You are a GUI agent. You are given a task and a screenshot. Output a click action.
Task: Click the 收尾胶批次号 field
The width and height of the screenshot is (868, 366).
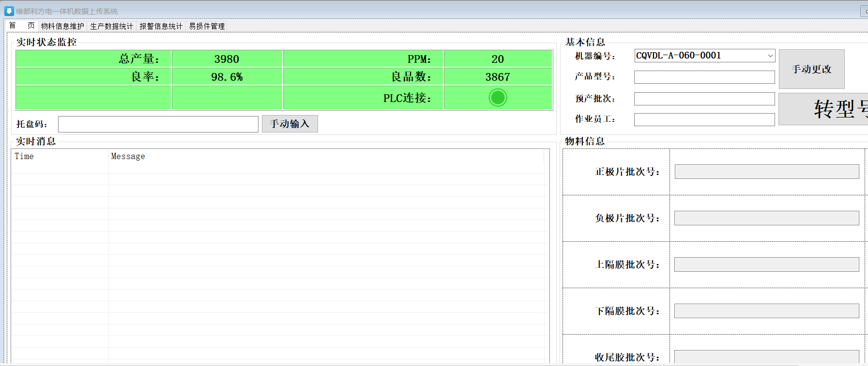point(767,357)
